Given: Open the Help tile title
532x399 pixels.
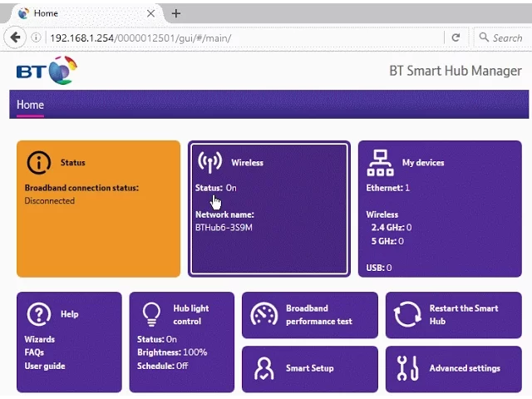Looking at the screenshot, I should [x=70, y=314].
